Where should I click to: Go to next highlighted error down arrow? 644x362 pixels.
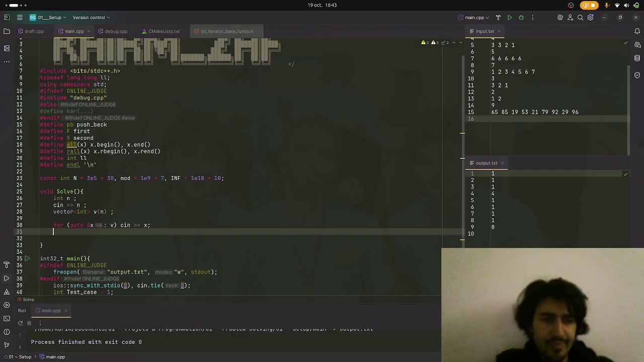(x=461, y=43)
